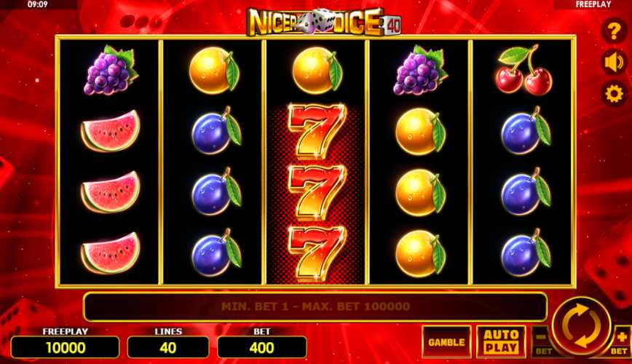The width and height of the screenshot is (632, 364).
Task: Click the min/max bet message bar
Action: click(x=315, y=306)
